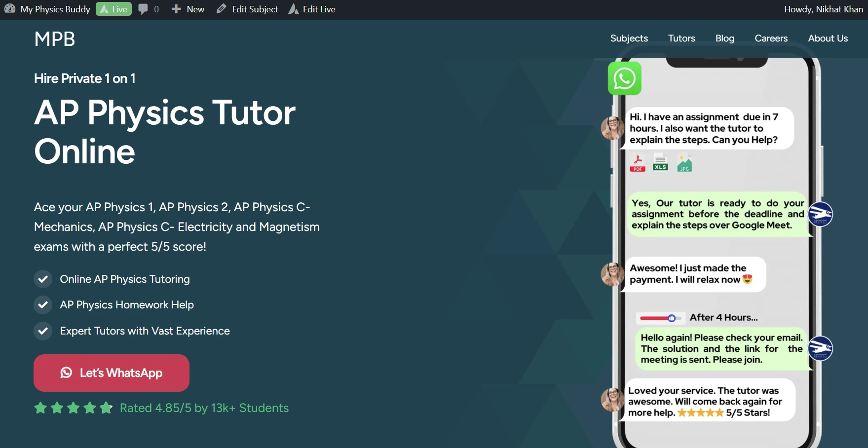Toggle the checkmark beside AP Physics Homework Help
The image size is (868, 448).
pos(43,304)
